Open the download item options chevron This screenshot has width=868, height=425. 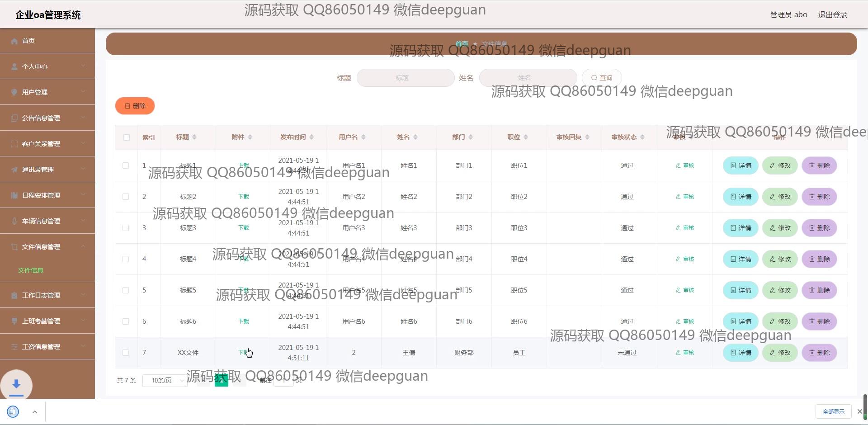[35, 412]
